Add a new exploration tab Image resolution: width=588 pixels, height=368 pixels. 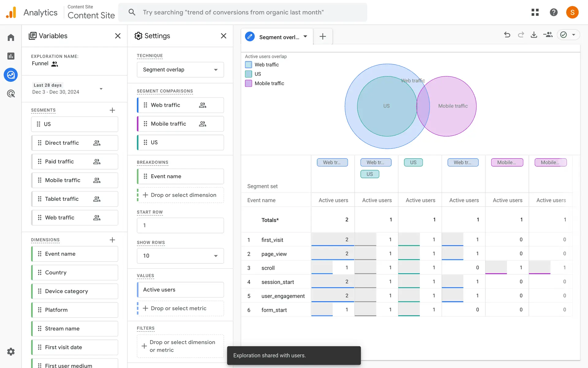[x=322, y=36]
